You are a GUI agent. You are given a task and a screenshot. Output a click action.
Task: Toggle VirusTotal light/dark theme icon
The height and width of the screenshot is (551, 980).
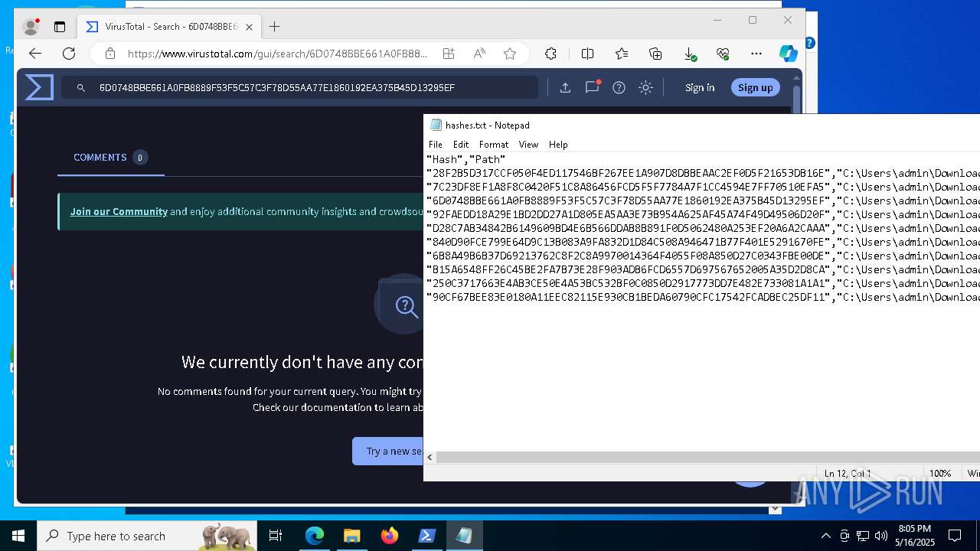pyautogui.click(x=645, y=88)
